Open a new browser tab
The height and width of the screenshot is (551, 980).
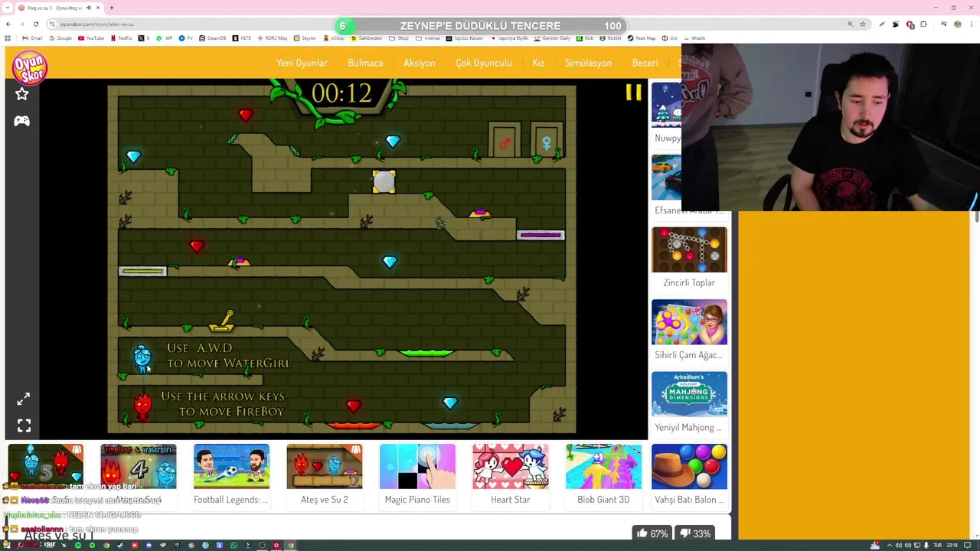pos(112,8)
